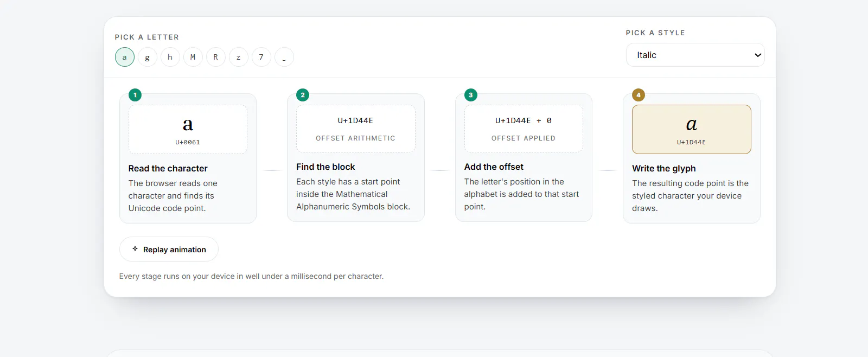Click the step 3 number badge
868x357 pixels.
471,95
